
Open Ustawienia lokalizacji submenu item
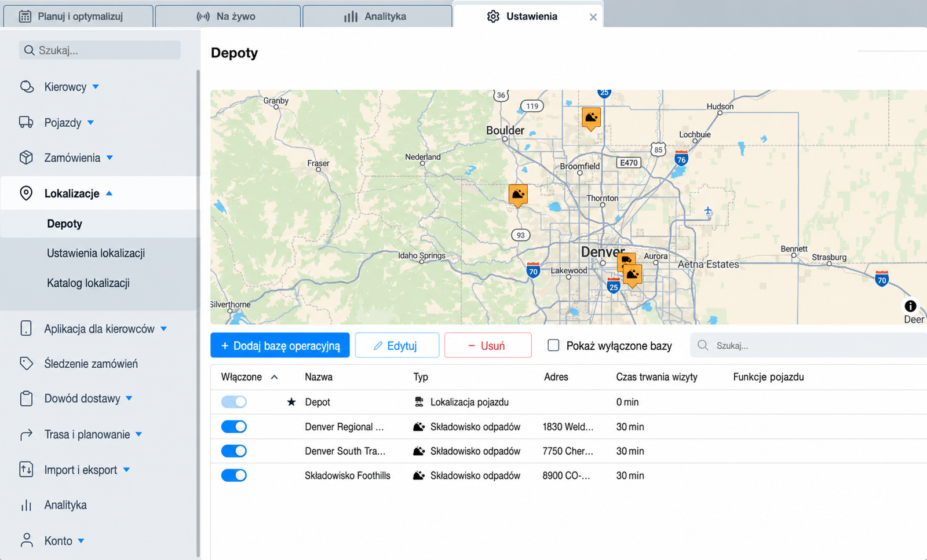point(96,253)
